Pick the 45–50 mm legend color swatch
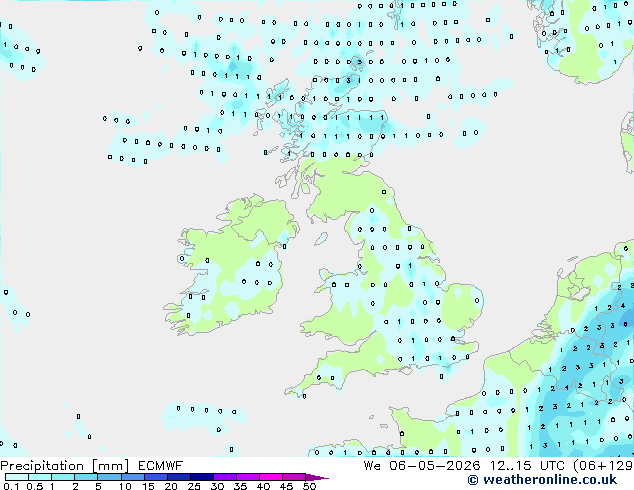The width and height of the screenshot is (634, 490). click(294, 477)
